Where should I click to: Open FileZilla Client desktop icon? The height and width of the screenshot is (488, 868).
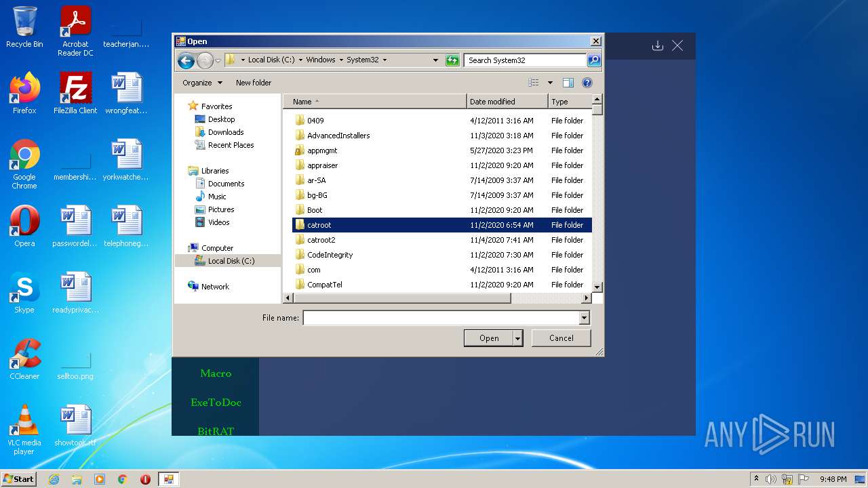75,94
